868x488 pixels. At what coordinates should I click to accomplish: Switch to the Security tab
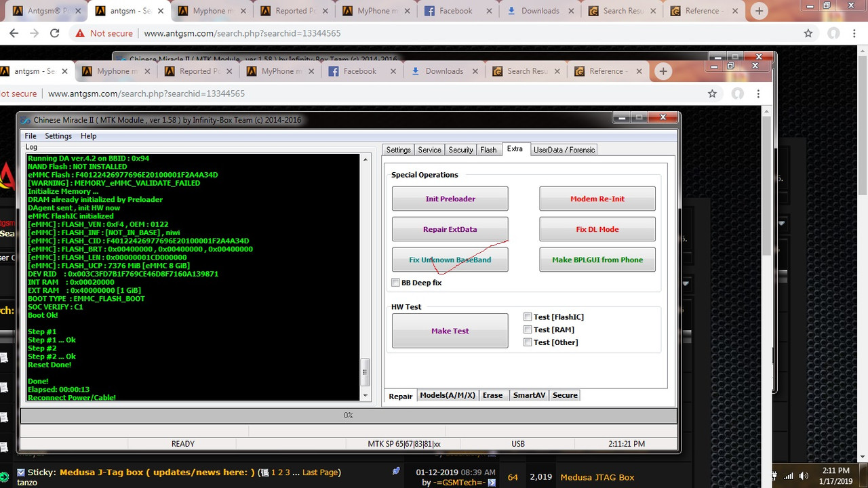coord(461,150)
